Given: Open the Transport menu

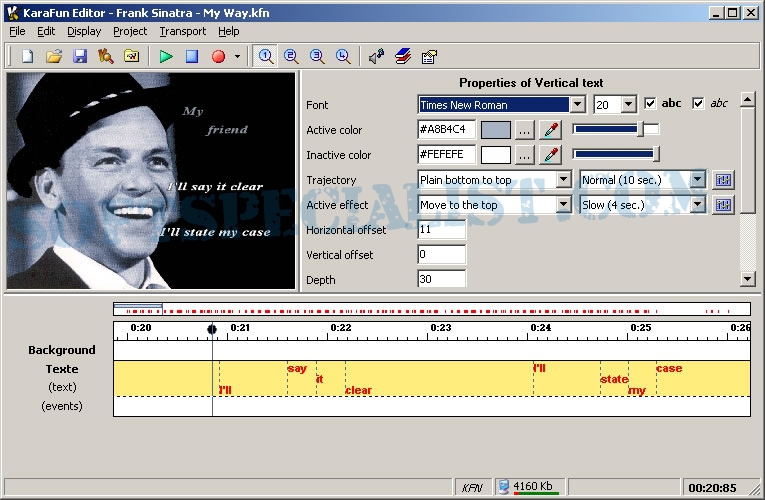Looking at the screenshot, I should (183, 31).
